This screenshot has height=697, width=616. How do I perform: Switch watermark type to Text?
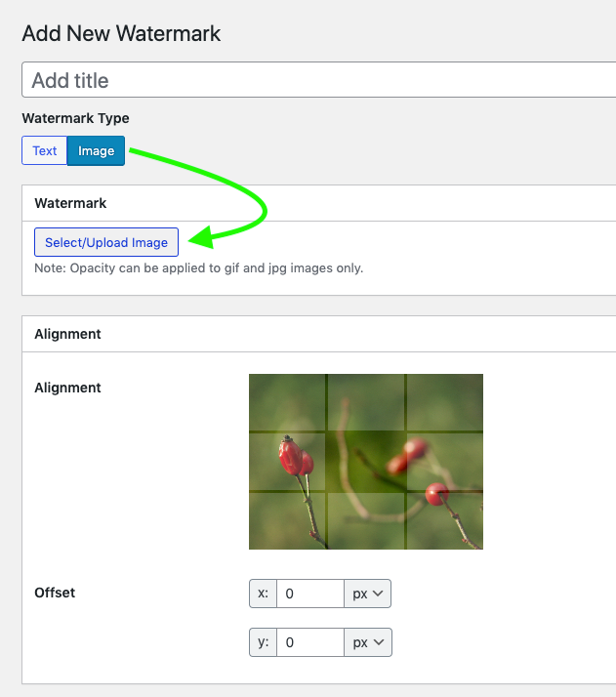[44, 150]
